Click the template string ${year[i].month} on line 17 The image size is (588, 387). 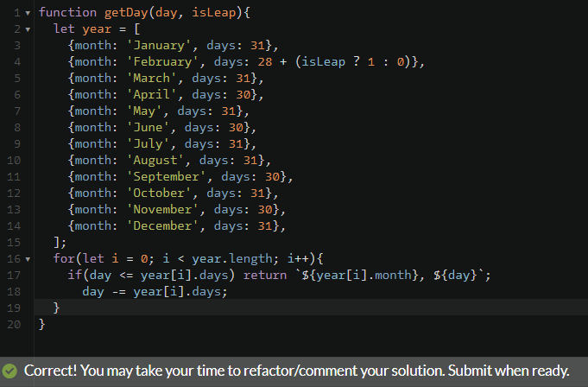point(360,276)
